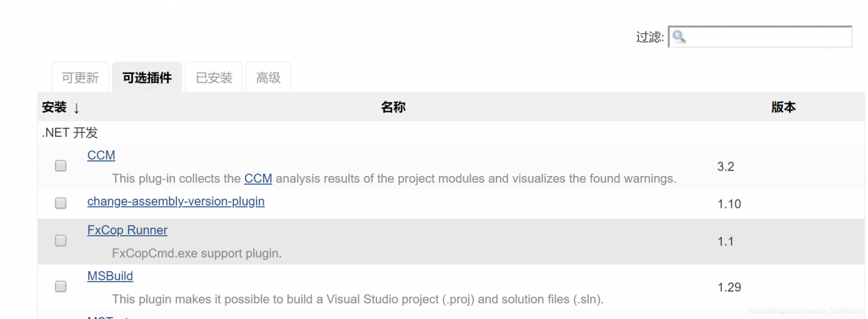Follow the CCM link inside the description
Image resolution: width=868 pixels, height=319 pixels.
258,179
